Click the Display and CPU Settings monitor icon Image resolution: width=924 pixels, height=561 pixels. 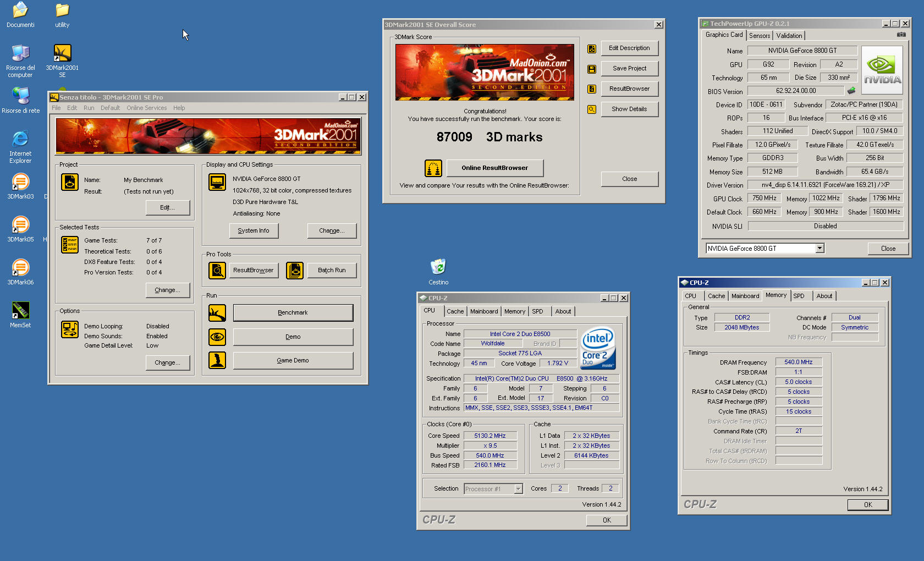coord(217,182)
